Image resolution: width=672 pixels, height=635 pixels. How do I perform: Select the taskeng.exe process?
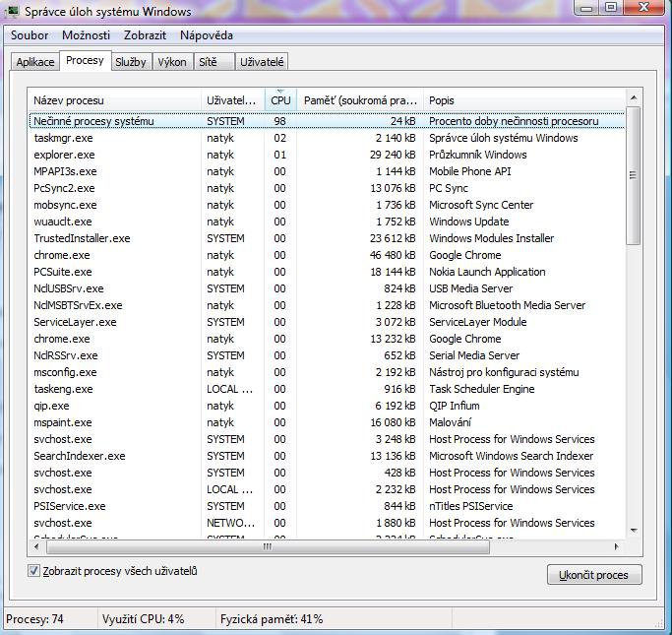click(327, 389)
